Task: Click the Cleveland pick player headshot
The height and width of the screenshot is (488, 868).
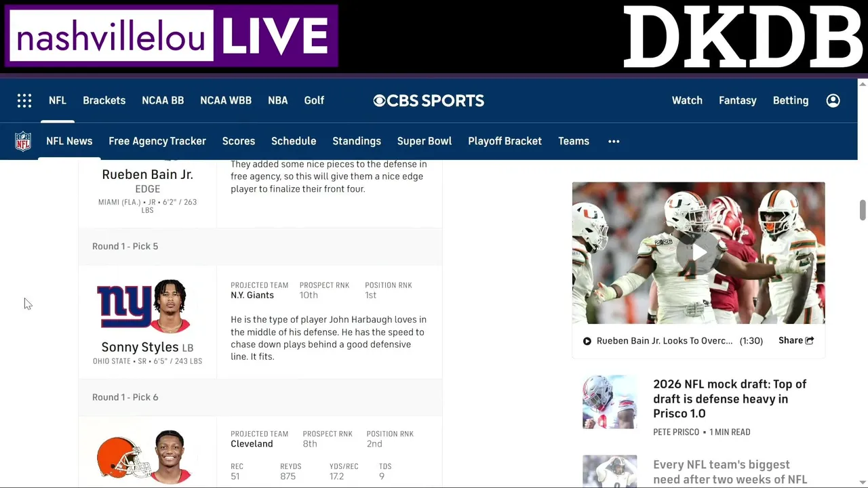Action: [170, 456]
